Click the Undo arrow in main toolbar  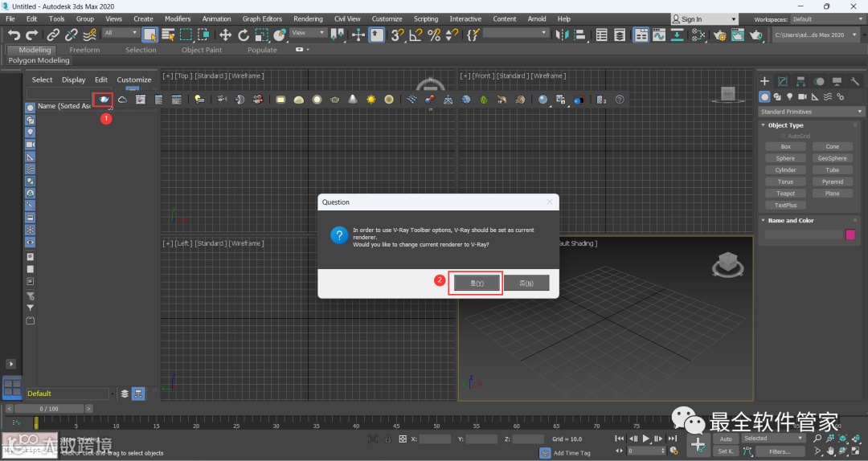pos(14,35)
